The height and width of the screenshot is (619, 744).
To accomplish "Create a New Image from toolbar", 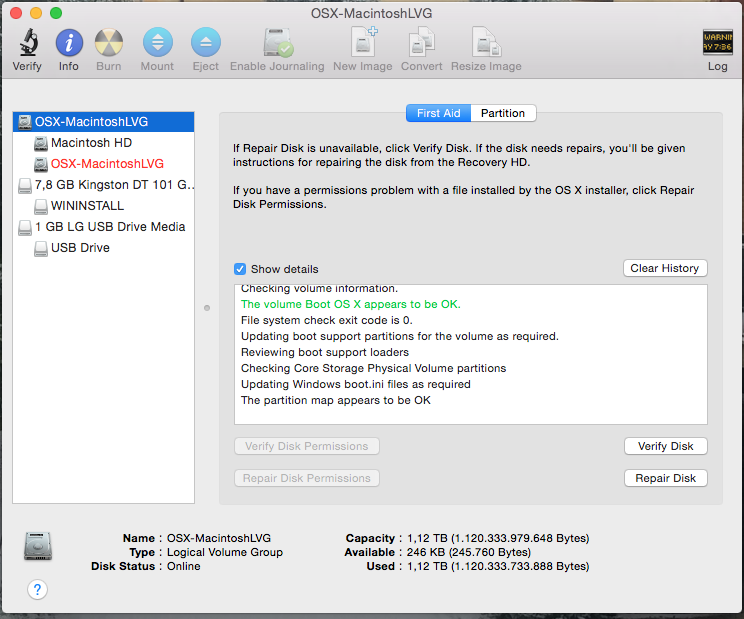I will (363, 42).
